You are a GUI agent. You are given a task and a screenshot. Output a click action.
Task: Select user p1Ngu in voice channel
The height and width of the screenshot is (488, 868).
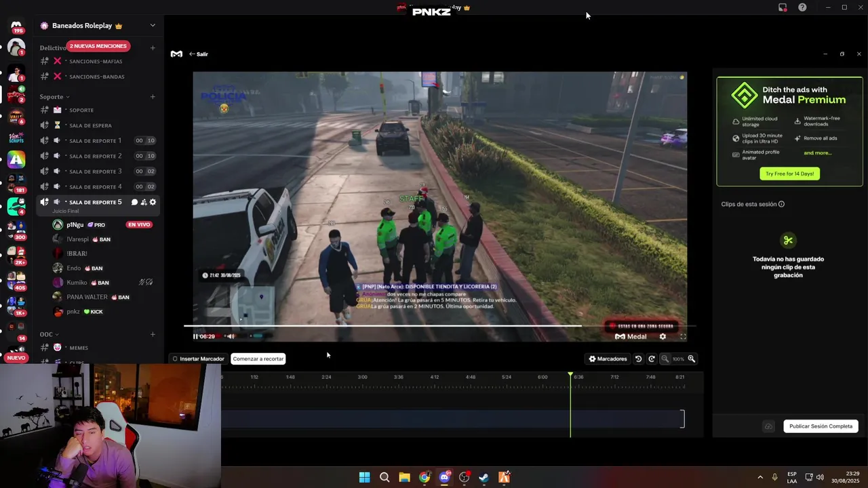coord(75,225)
